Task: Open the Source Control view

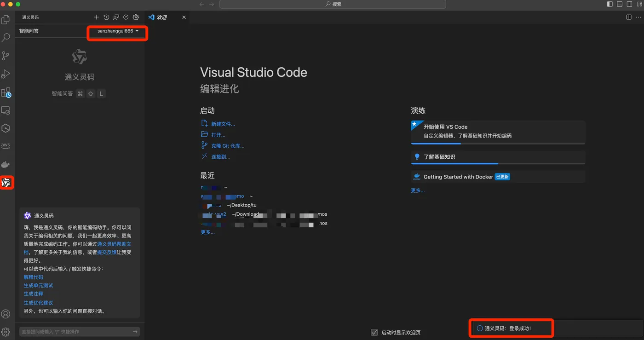Action: click(6, 56)
